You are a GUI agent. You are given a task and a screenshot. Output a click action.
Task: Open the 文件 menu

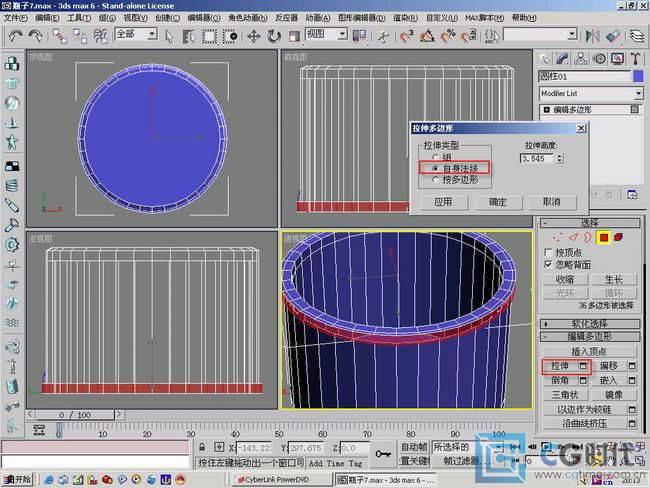coord(15,18)
